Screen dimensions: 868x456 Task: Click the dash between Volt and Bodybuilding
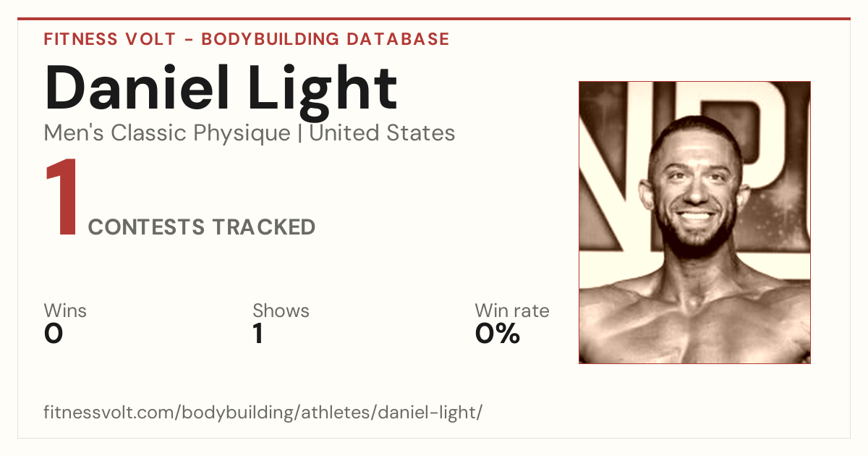click(189, 40)
